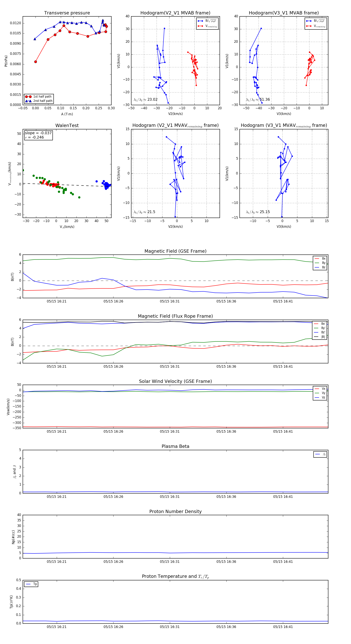Select 'Bx' legend entry in GSE magnetic field plot
Screen dimensions: 351x644
click(x=320, y=259)
